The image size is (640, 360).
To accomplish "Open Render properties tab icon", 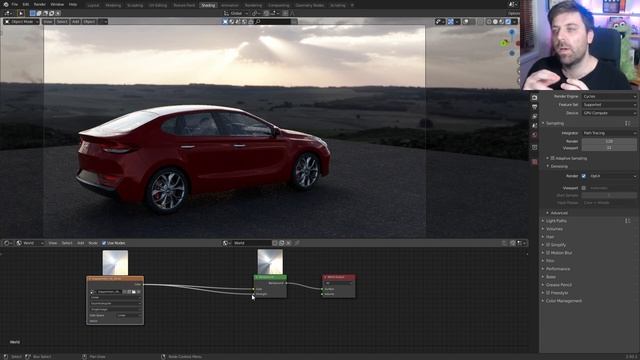I will pos(534,98).
